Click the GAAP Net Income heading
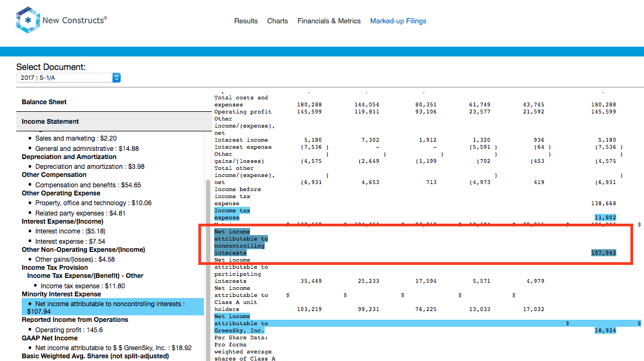The height and width of the screenshot is (361, 644). point(49,338)
